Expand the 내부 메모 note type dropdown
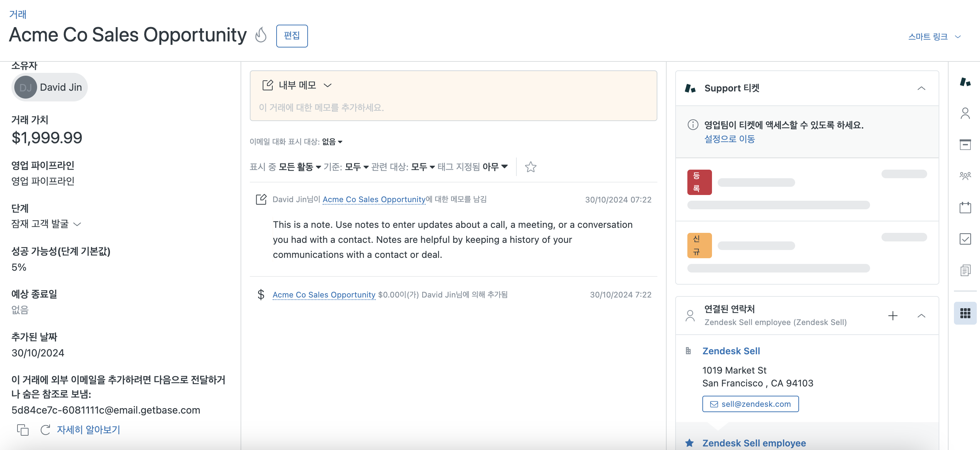 pyautogui.click(x=327, y=85)
